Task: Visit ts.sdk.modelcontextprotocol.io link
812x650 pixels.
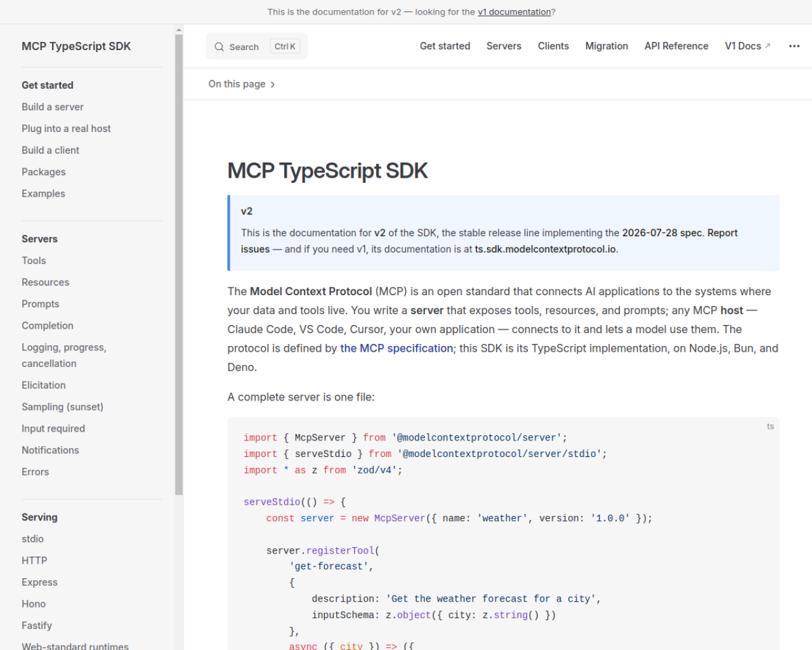Action: click(x=546, y=249)
